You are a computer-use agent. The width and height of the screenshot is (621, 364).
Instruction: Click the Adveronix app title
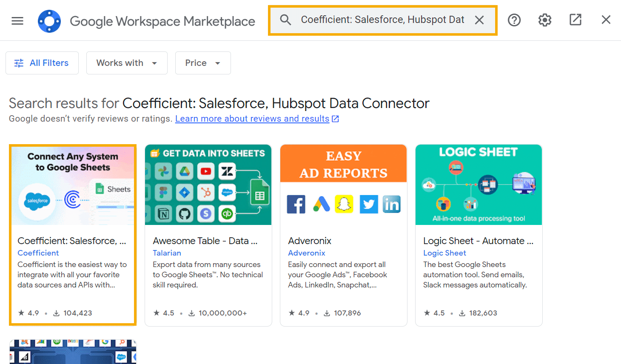click(310, 241)
